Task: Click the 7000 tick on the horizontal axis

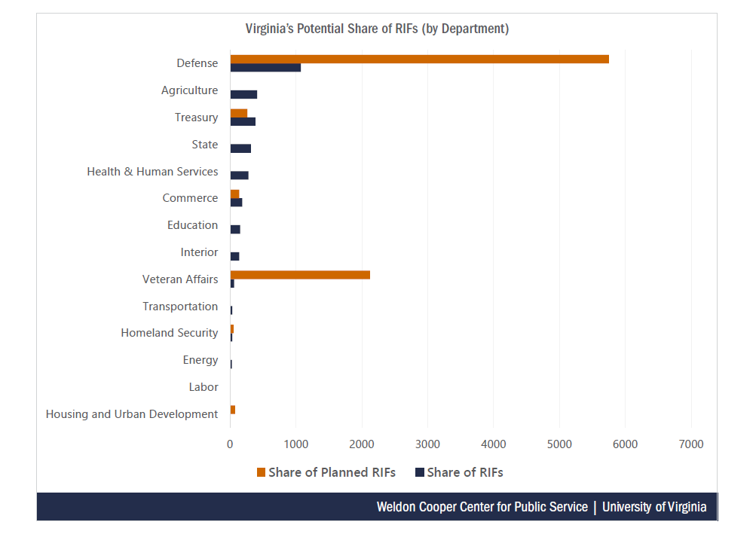Action: pyautogui.click(x=691, y=444)
